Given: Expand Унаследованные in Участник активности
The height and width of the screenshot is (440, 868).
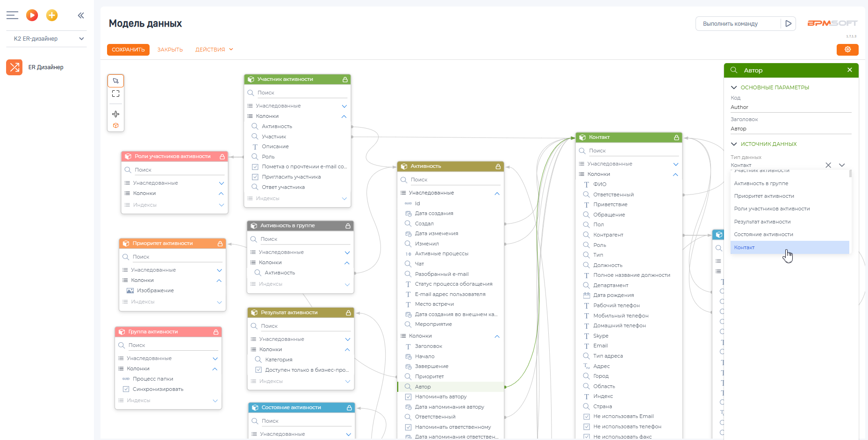Looking at the screenshot, I should 344,106.
